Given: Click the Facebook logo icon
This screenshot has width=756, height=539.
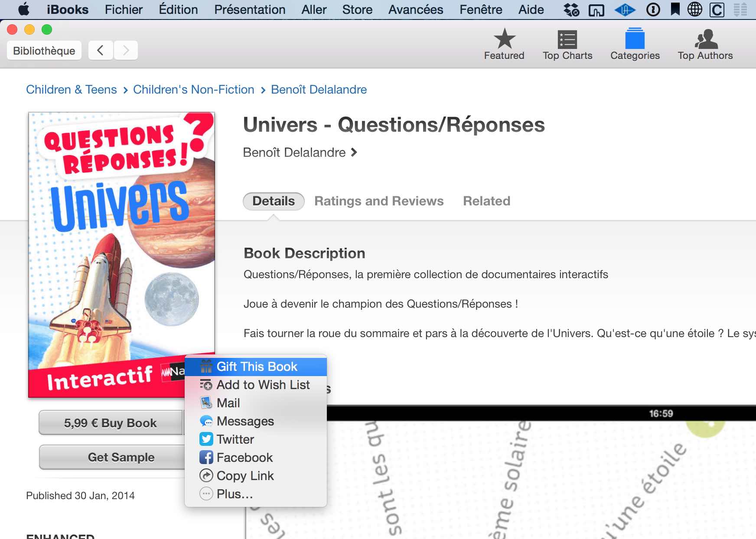Looking at the screenshot, I should click(x=206, y=457).
